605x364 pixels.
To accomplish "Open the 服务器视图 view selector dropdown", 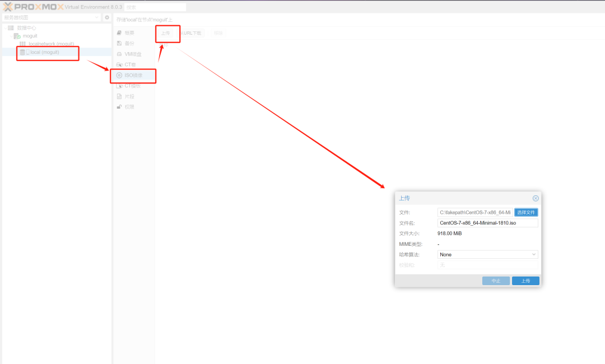I will click(x=52, y=17).
